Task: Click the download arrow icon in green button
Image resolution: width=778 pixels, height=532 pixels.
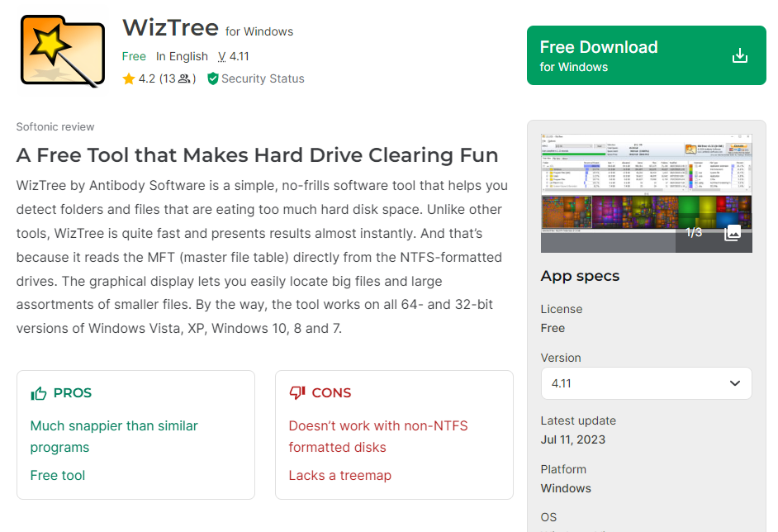Action: pyautogui.click(x=740, y=56)
